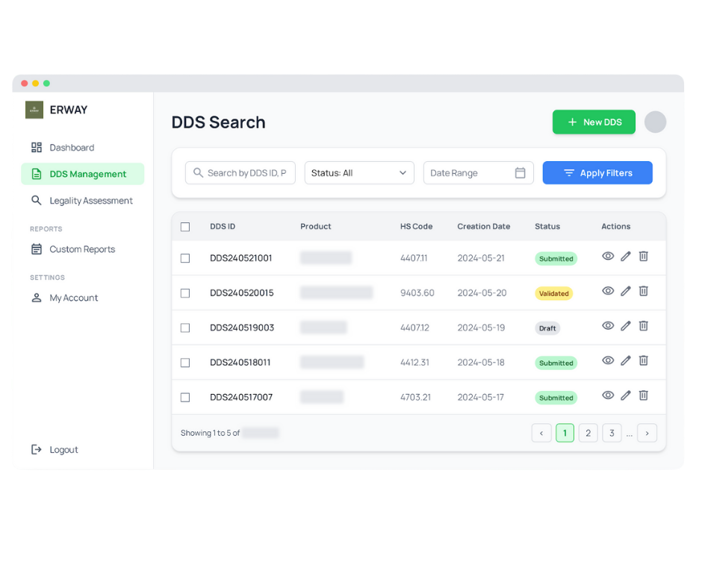Click the trash icon for DDS240517007
702x588 pixels.
[643, 395]
